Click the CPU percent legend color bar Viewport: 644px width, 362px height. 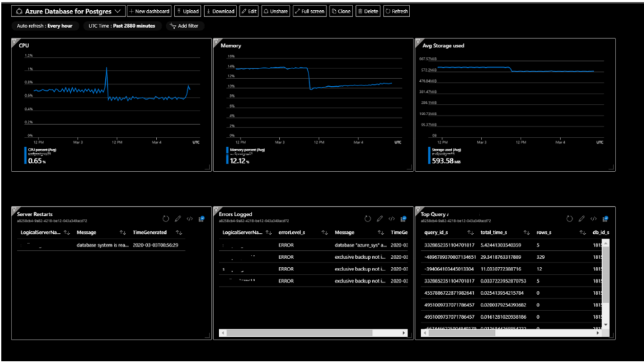click(x=25, y=156)
